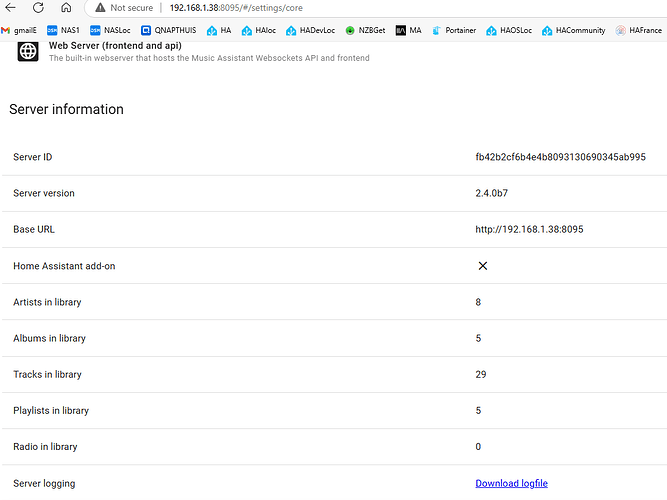The height and width of the screenshot is (500, 667).
Task: Click the Download logfile link
Action: [511, 484]
